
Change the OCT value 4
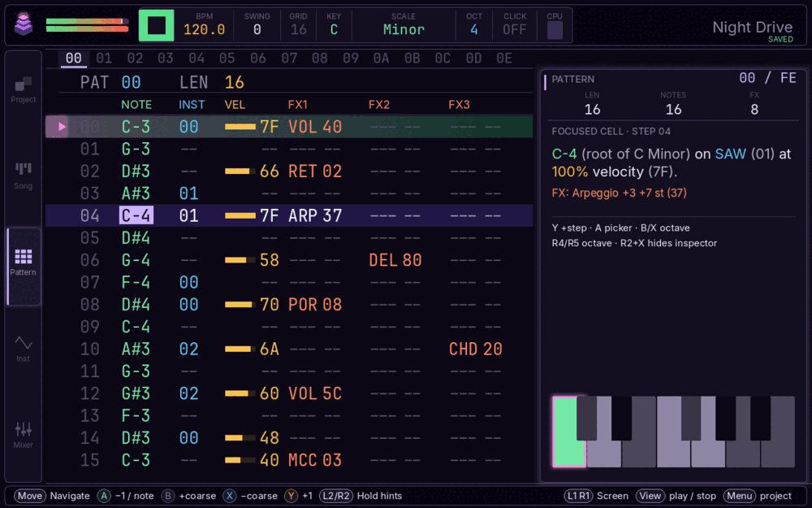pyautogui.click(x=474, y=29)
